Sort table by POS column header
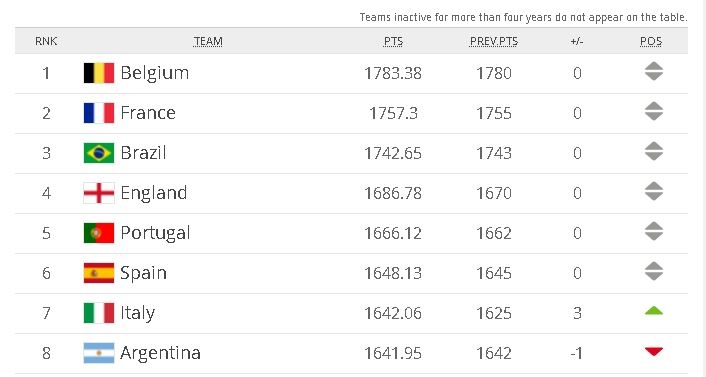Viewport: 706px width, 377px height. (651, 41)
